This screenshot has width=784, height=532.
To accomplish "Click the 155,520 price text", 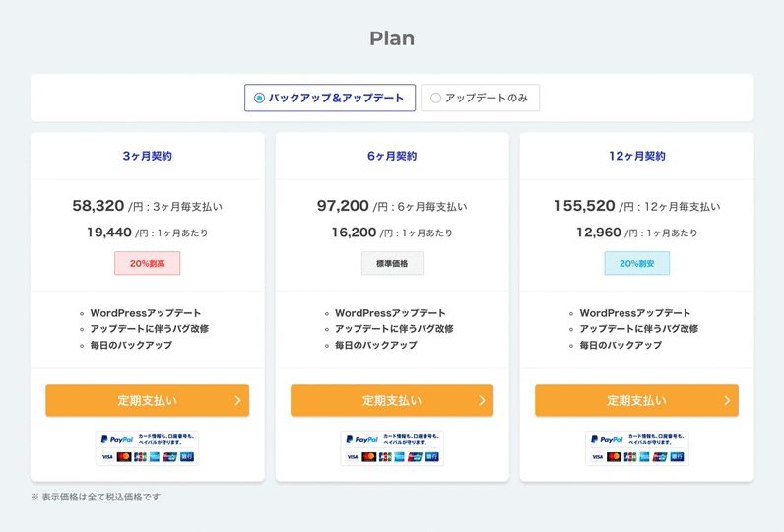I will point(584,206).
